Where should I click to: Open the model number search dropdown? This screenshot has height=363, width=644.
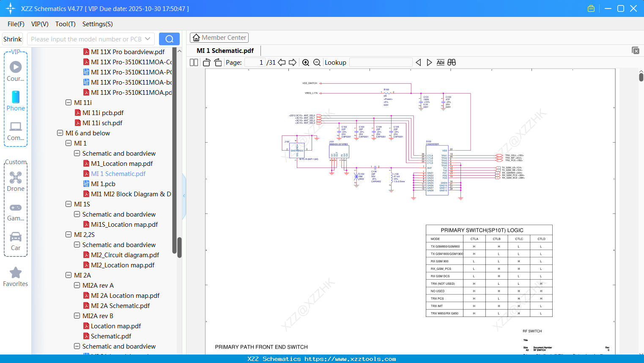point(148,38)
